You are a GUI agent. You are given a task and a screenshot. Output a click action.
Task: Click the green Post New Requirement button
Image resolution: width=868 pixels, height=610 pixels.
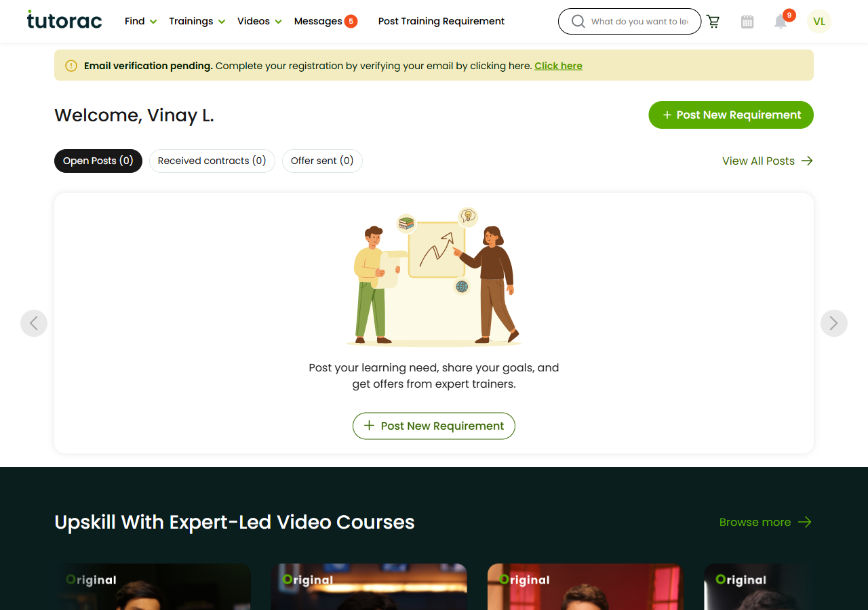(731, 115)
